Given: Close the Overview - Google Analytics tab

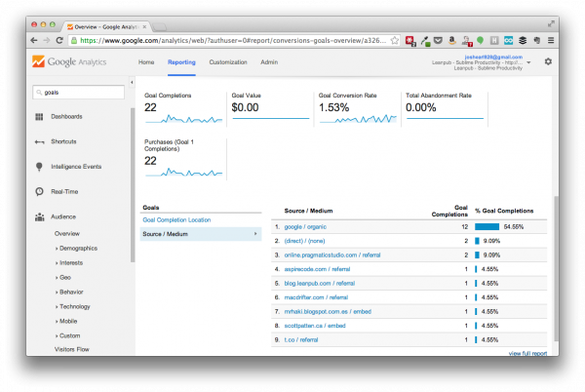Looking at the screenshot, I should pyautogui.click(x=144, y=27).
